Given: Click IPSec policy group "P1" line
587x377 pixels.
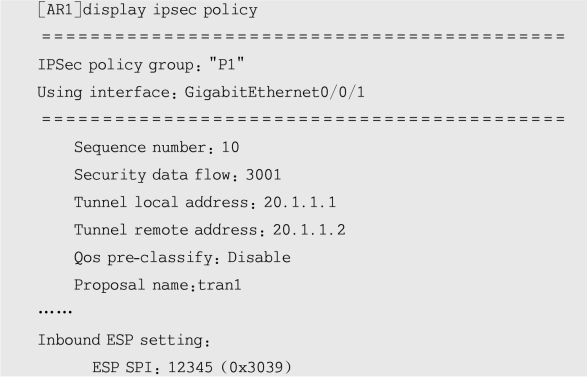Looking at the screenshot, I should (x=141, y=65).
